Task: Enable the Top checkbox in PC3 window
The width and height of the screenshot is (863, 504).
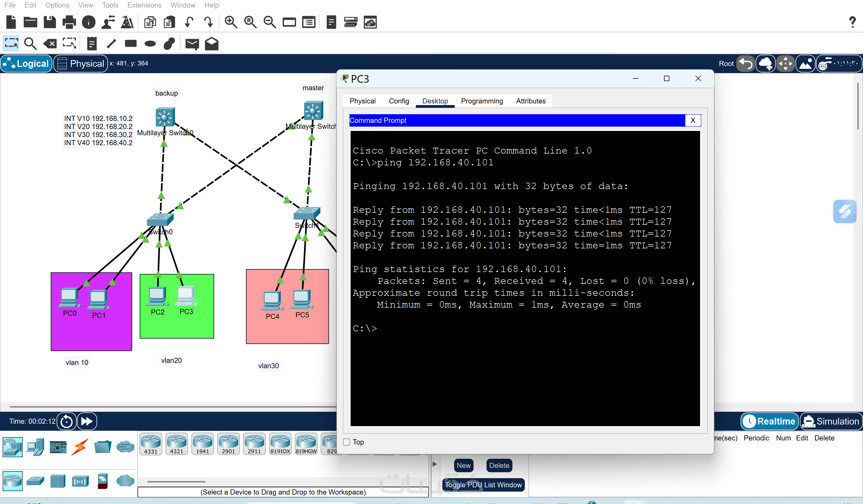Action: pos(347,442)
